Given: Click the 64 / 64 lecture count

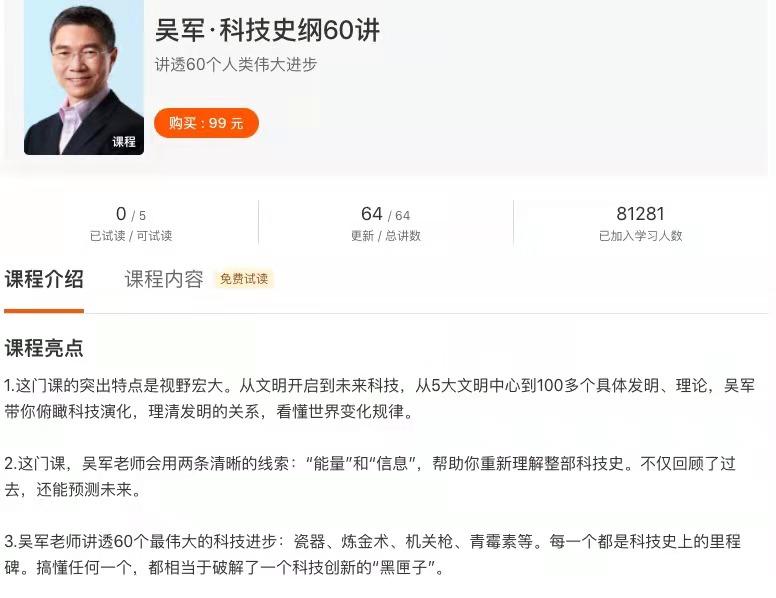Looking at the screenshot, I should pos(386,214).
